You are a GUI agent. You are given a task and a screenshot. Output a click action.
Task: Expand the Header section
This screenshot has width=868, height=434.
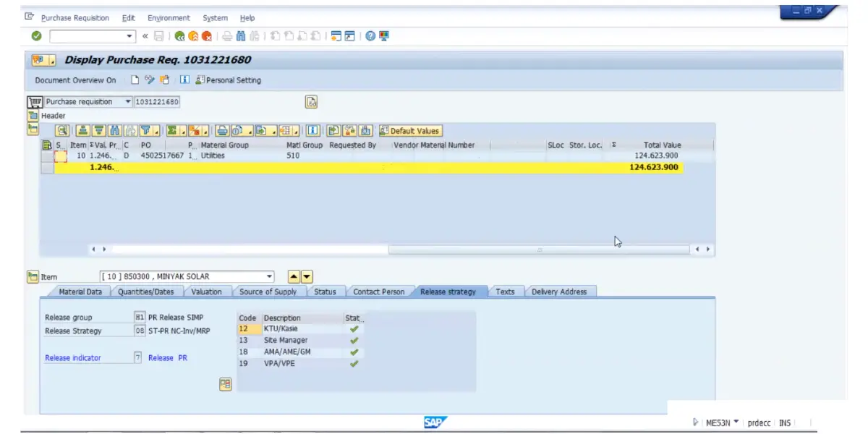pyautogui.click(x=33, y=116)
